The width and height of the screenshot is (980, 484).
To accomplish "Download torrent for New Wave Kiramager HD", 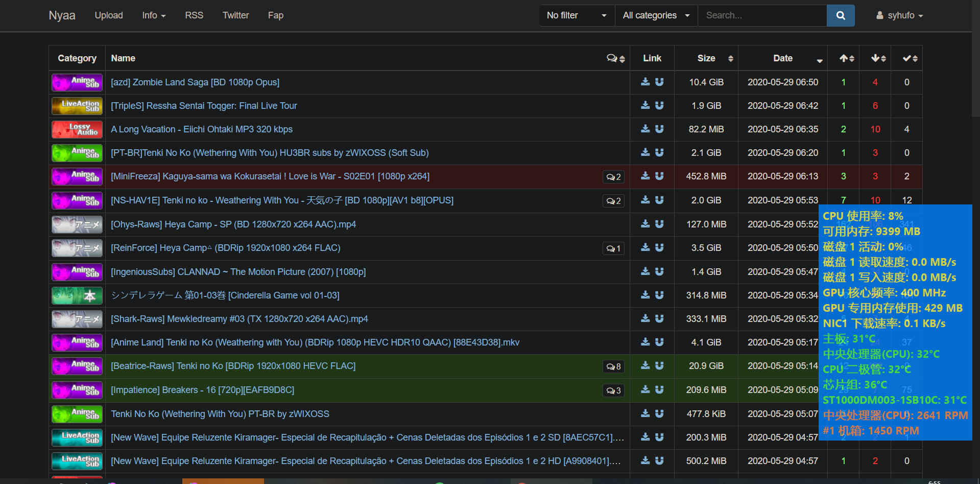I will coord(646,460).
